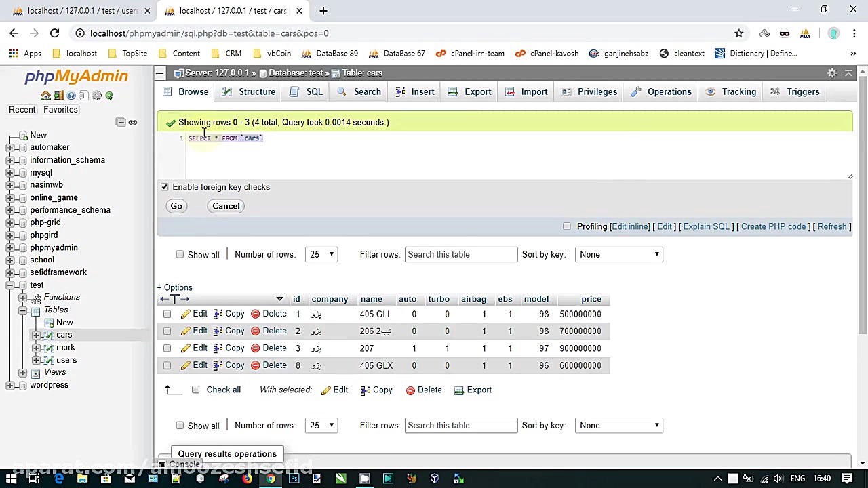Launch Chrome from the taskbar
Image resolution: width=868 pixels, height=488 pixels.
coord(270,479)
